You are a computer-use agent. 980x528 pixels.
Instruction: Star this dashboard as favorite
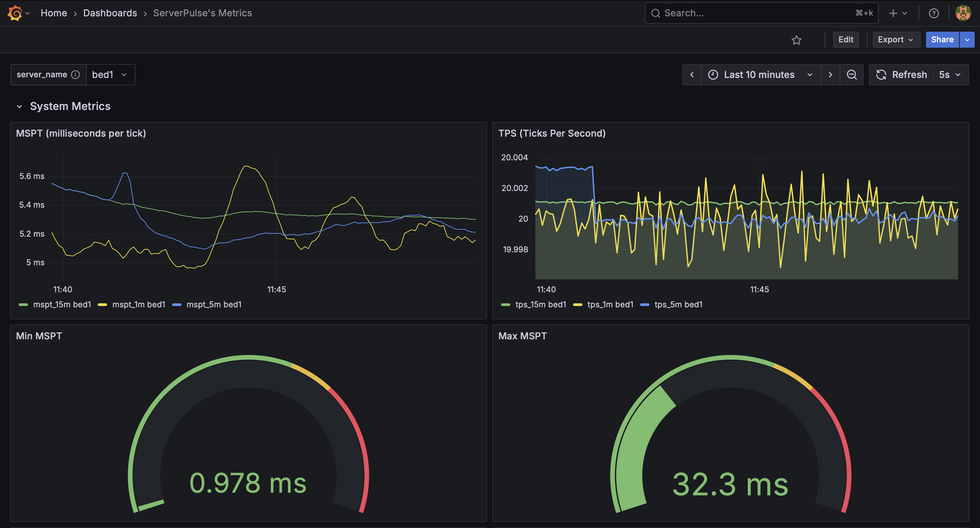click(796, 40)
